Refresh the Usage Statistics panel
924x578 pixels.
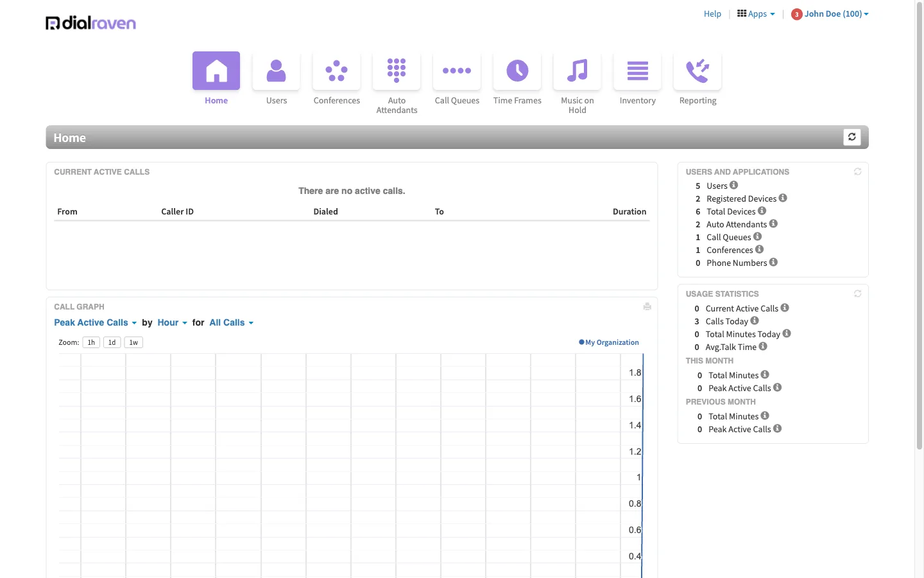coord(857,293)
